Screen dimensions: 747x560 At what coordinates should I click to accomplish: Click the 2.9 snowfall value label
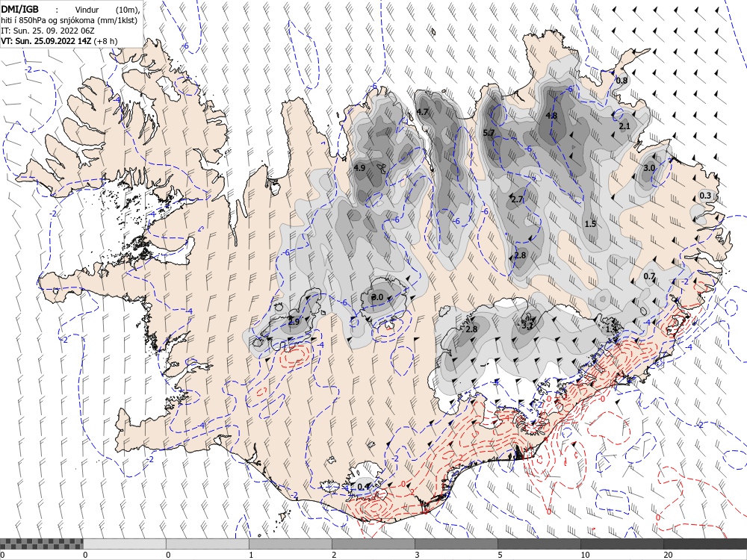tap(294, 321)
